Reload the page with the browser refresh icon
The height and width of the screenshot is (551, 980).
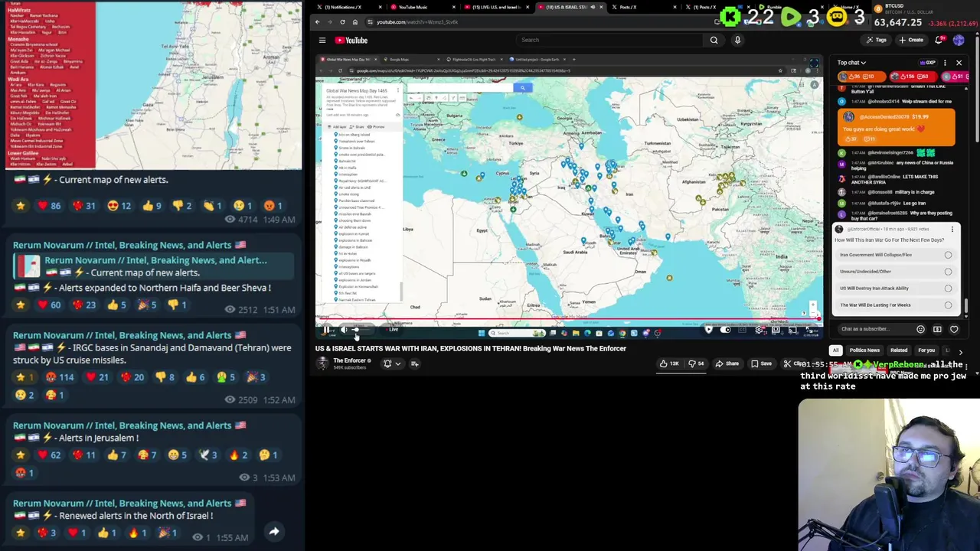coord(342,21)
